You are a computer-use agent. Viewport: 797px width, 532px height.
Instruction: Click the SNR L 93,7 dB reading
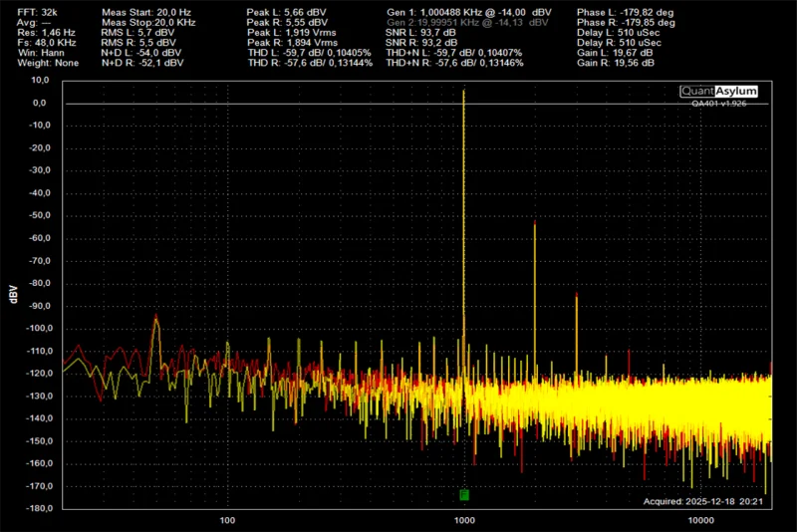(421, 32)
